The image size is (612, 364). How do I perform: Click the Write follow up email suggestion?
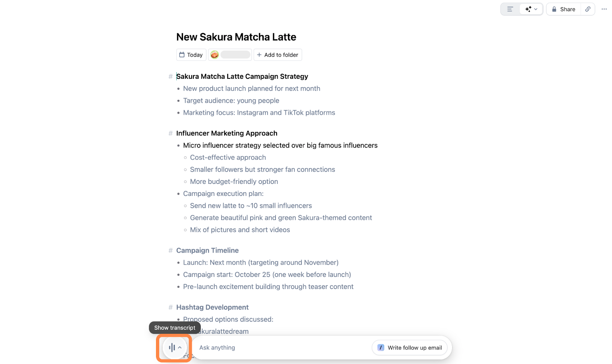(x=410, y=348)
